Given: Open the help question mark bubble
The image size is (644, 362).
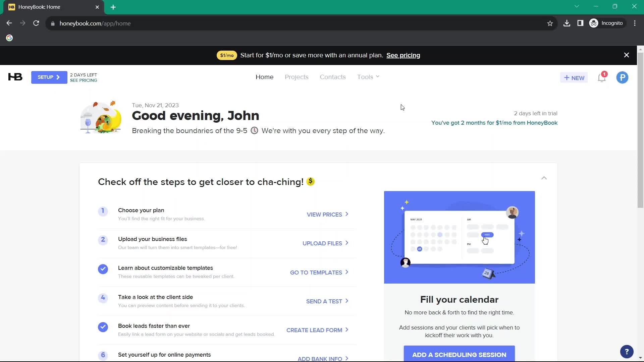Looking at the screenshot, I should click(x=627, y=352).
